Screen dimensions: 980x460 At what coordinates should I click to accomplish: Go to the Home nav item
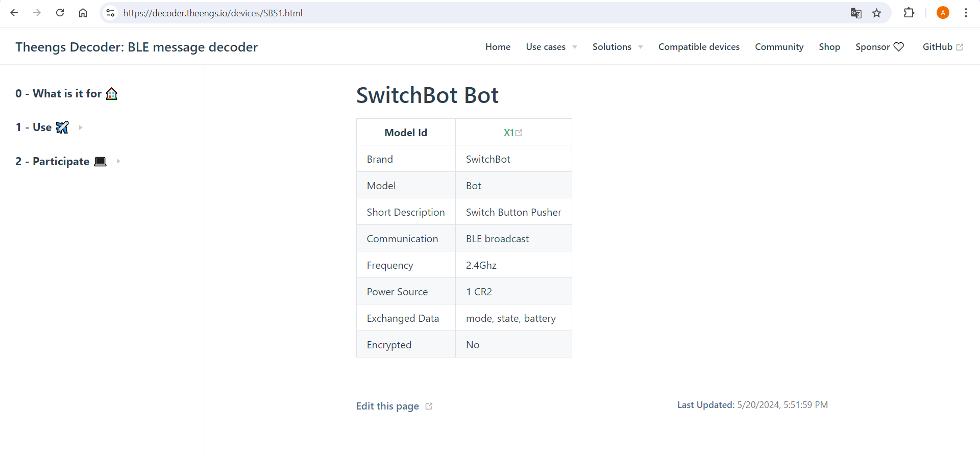click(498, 47)
